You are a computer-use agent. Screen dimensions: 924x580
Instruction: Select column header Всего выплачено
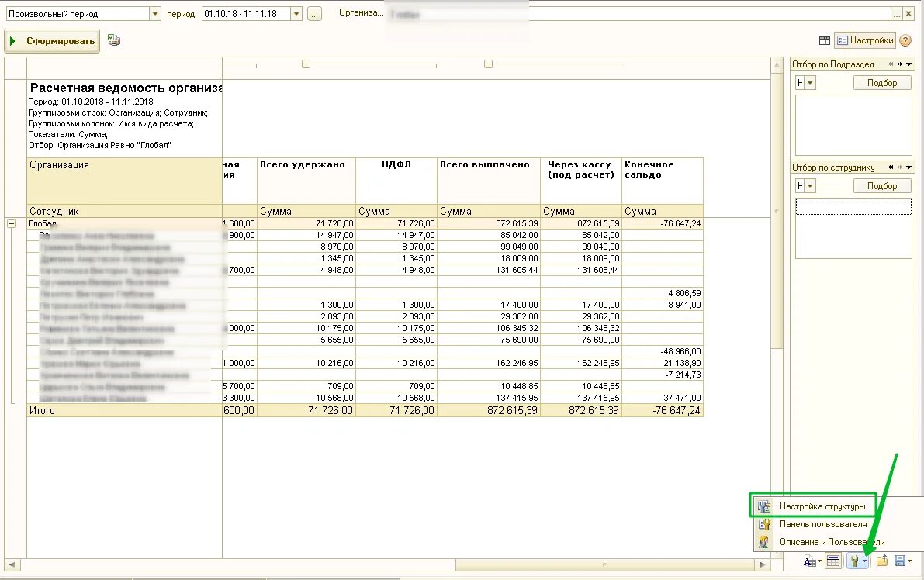coord(489,180)
